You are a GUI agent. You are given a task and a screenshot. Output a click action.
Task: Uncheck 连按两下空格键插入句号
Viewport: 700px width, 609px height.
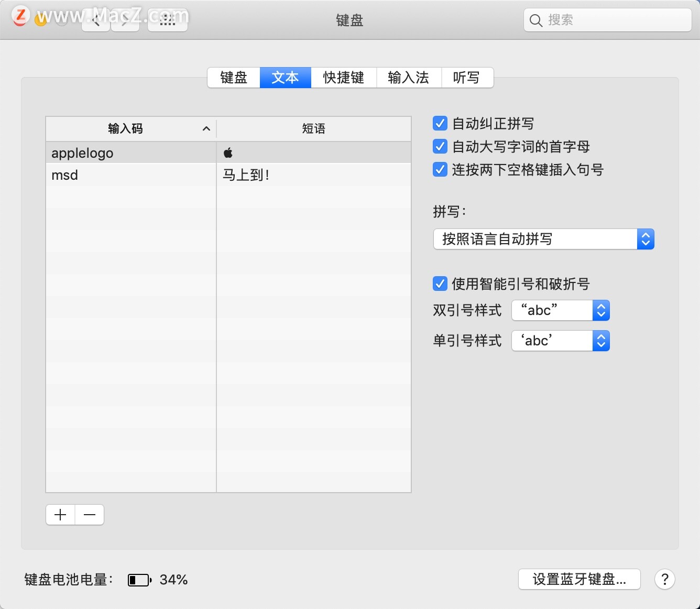(440, 169)
